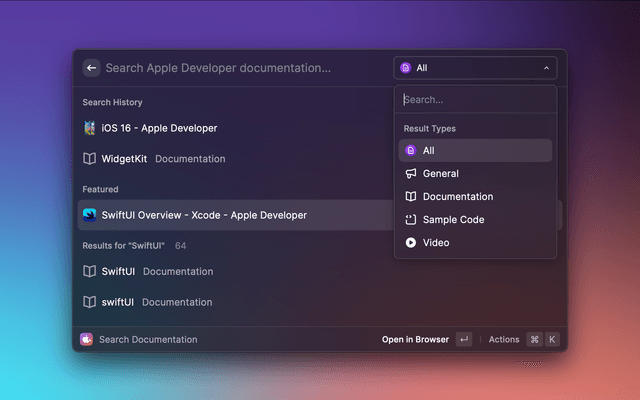Click the Raycast extension icon in footer
This screenshot has width=640, height=400.
click(87, 339)
